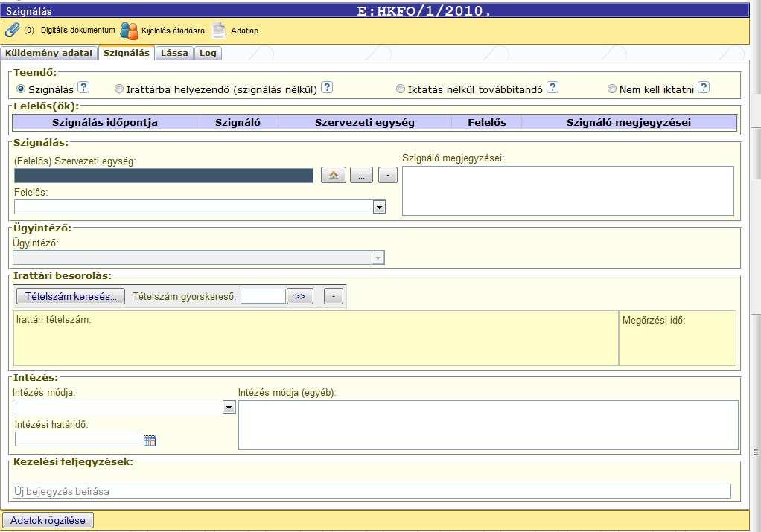Image resolution: width=761 pixels, height=532 pixels.
Task: Choose Nem kell iktatni radio option
Action: pos(612,89)
